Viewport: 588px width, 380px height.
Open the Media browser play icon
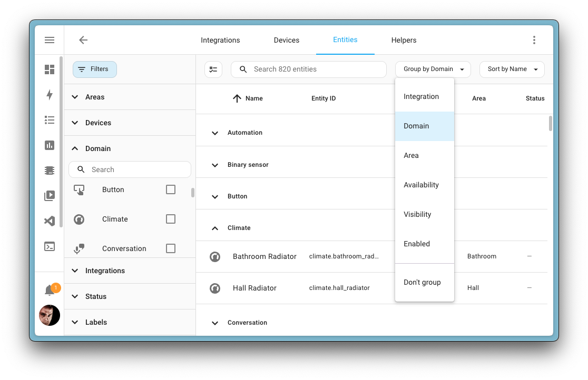point(49,195)
